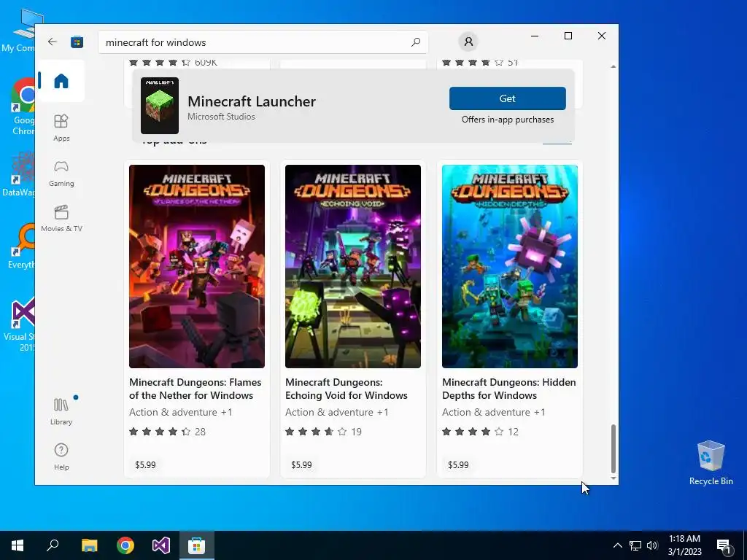Click title Minecraft Dungeons: Flames of the Nether
The image size is (747, 560).
click(x=196, y=389)
